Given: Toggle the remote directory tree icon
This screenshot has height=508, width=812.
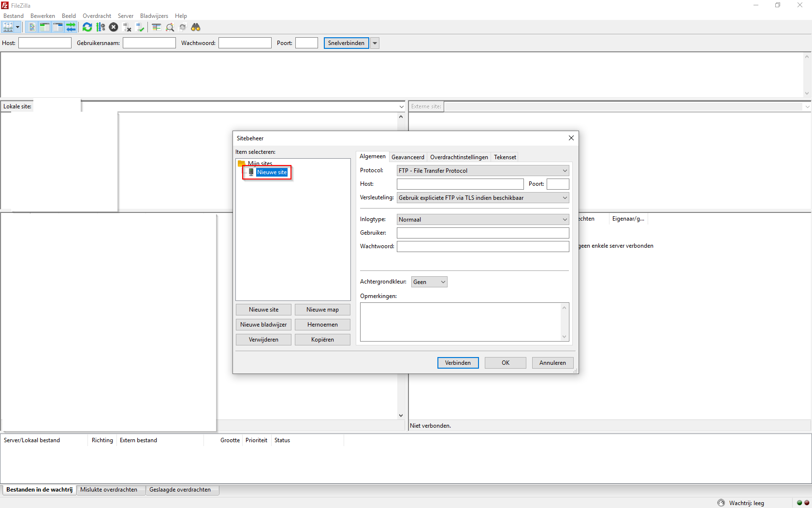Looking at the screenshot, I should 58,27.
